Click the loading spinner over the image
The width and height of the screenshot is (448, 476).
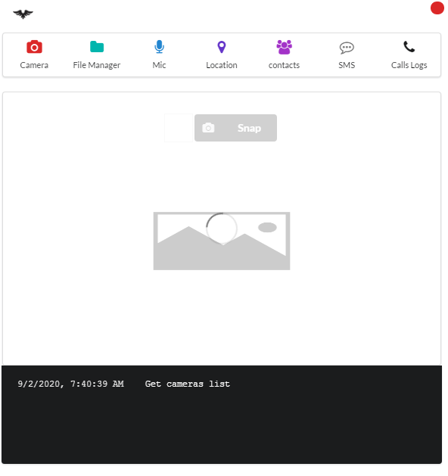tap(222, 229)
